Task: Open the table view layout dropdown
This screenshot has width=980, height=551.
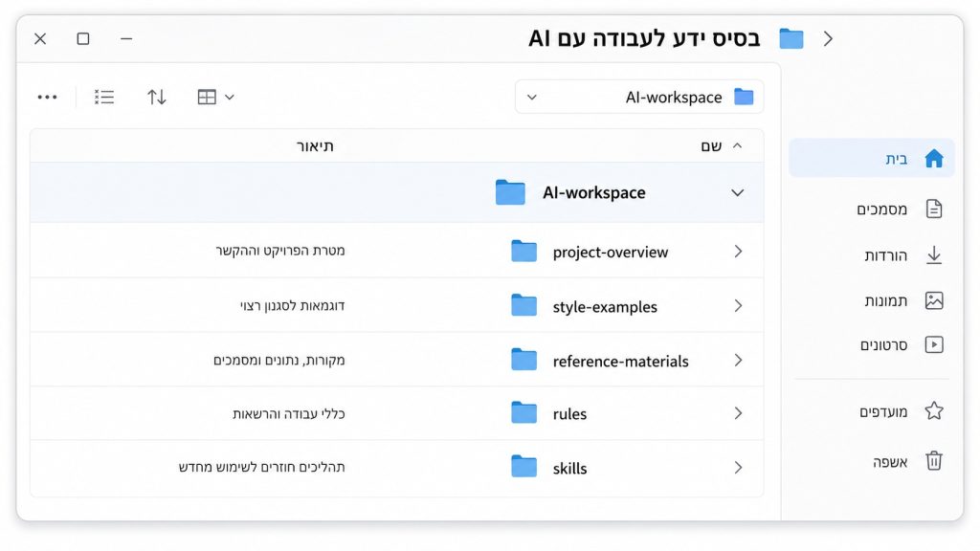Action: coord(215,97)
